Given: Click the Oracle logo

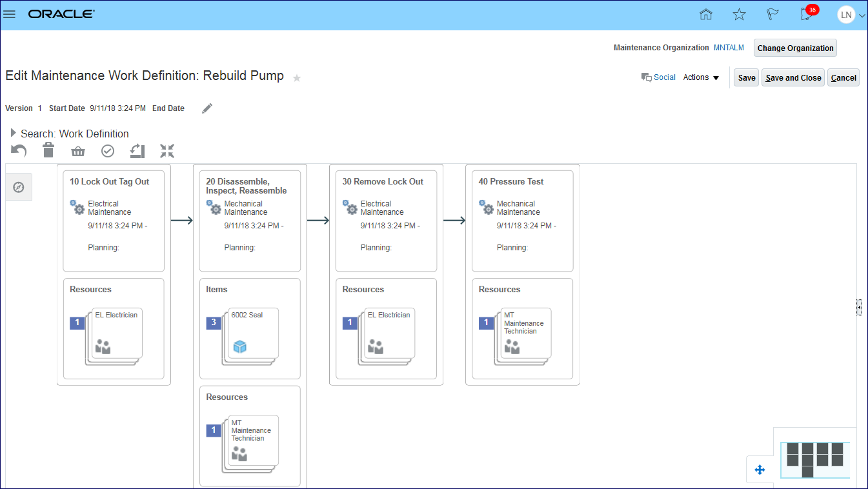Looking at the screenshot, I should pyautogui.click(x=61, y=14).
